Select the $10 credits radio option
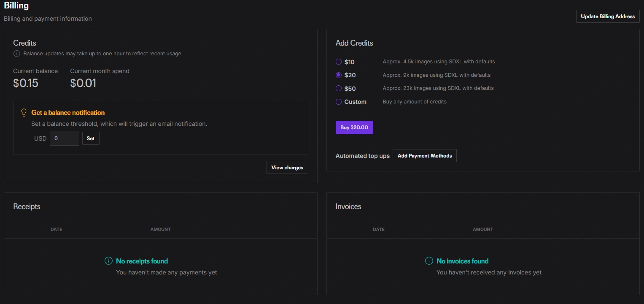Image resolution: width=644 pixels, height=304 pixels. pyautogui.click(x=339, y=62)
